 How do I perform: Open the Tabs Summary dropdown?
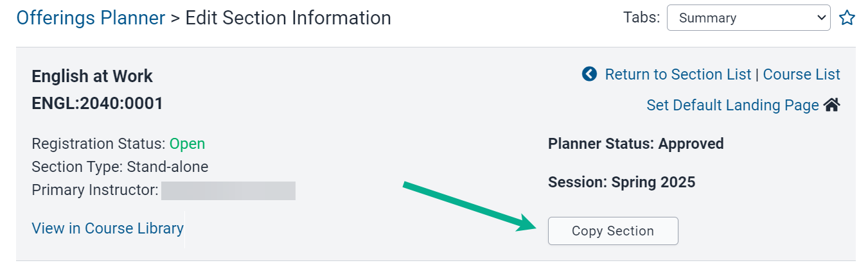pos(748,18)
